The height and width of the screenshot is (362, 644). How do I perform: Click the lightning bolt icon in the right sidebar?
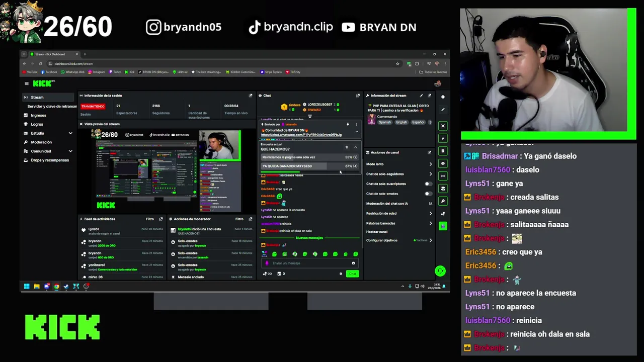443,138
